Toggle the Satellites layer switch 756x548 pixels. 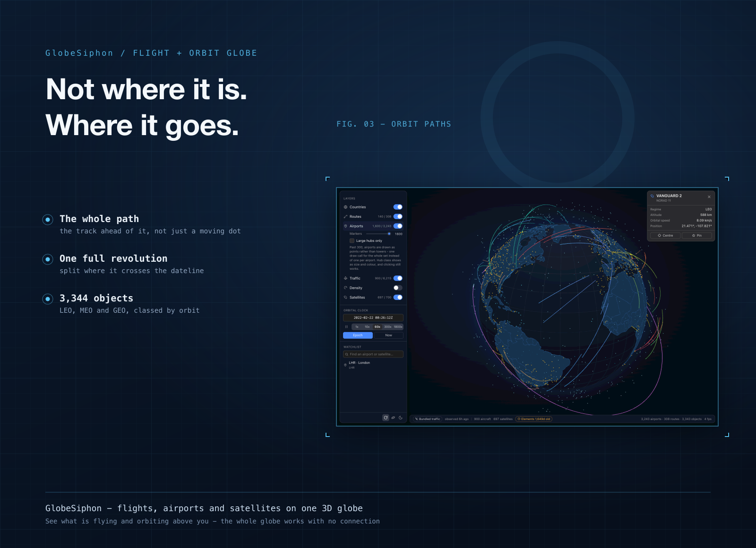[398, 297]
